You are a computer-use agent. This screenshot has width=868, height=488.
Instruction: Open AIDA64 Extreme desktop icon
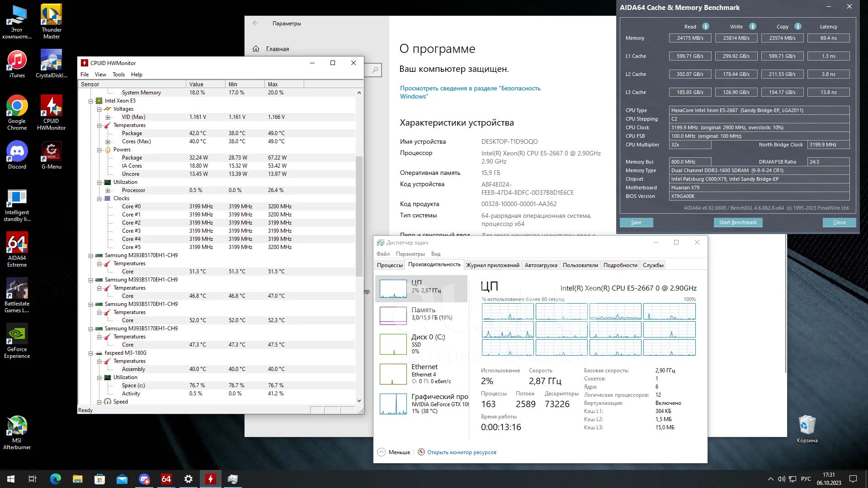point(17,250)
